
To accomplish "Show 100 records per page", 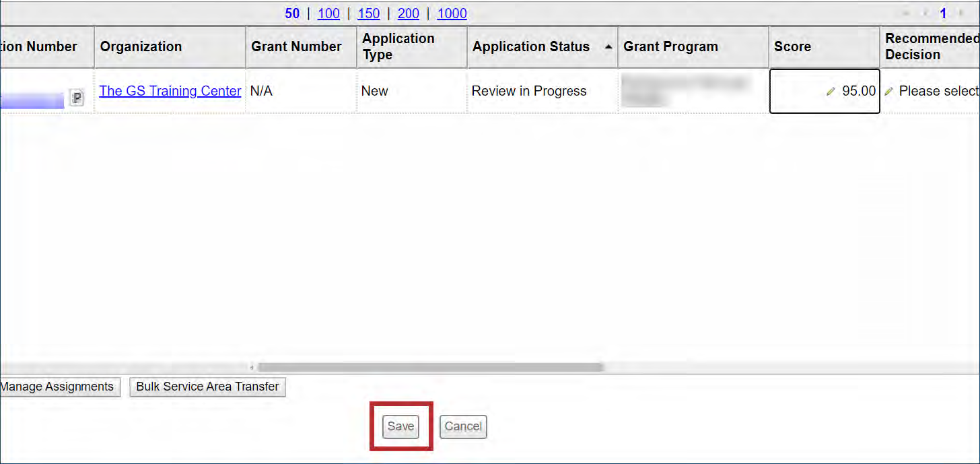I will (328, 13).
